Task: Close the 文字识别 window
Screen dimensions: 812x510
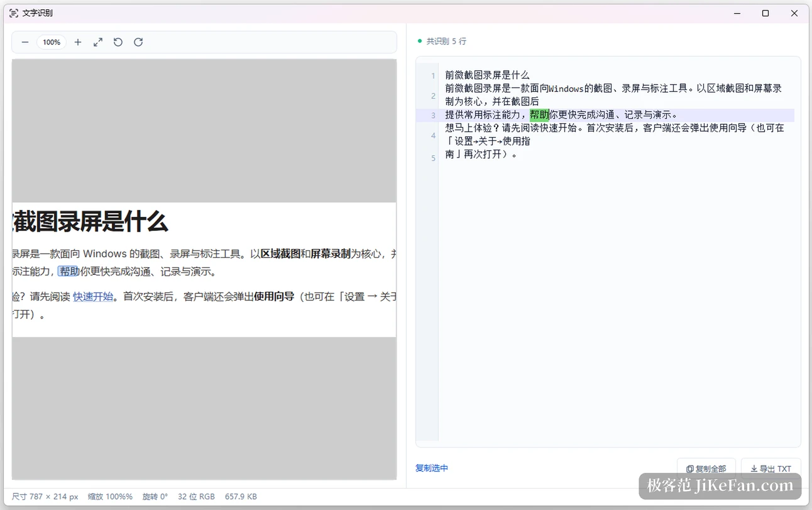Action: pos(794,13)
